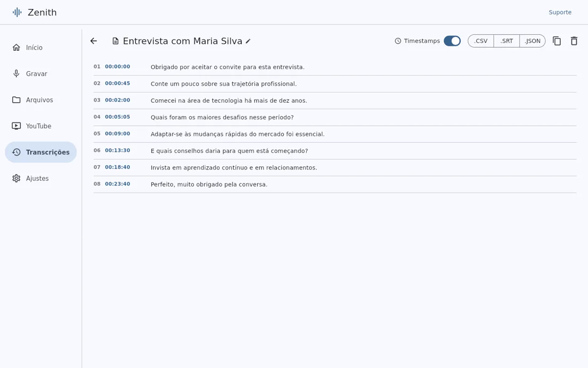Screen dimensions: 588x368
Task: Open the YouTube section
Action: click(41, 126)
